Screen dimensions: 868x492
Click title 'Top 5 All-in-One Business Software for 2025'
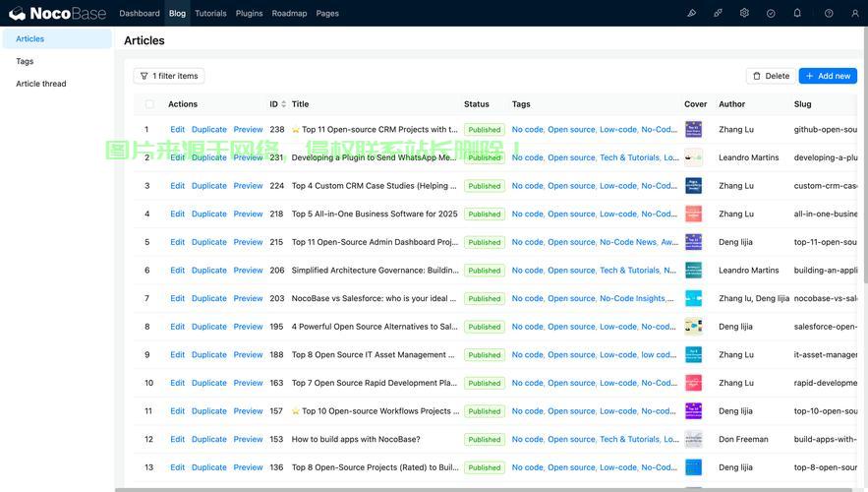pyautogui.click(x=375, y=214)
